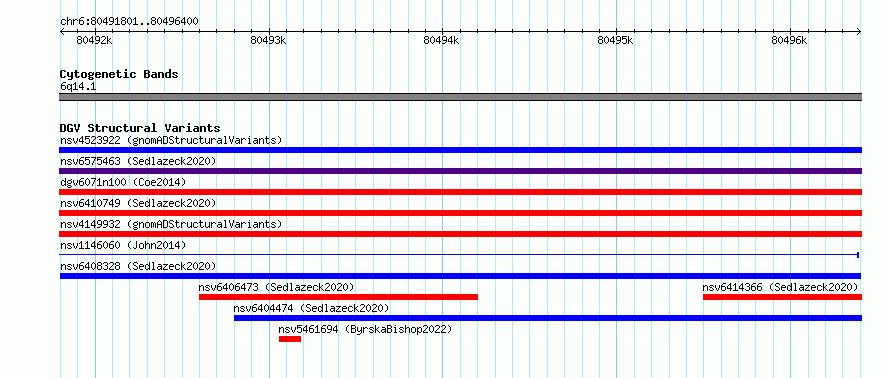Open nsv6575463 Sedlazeck2020 label
Screen dimensions: 890x378
point(138,161)
